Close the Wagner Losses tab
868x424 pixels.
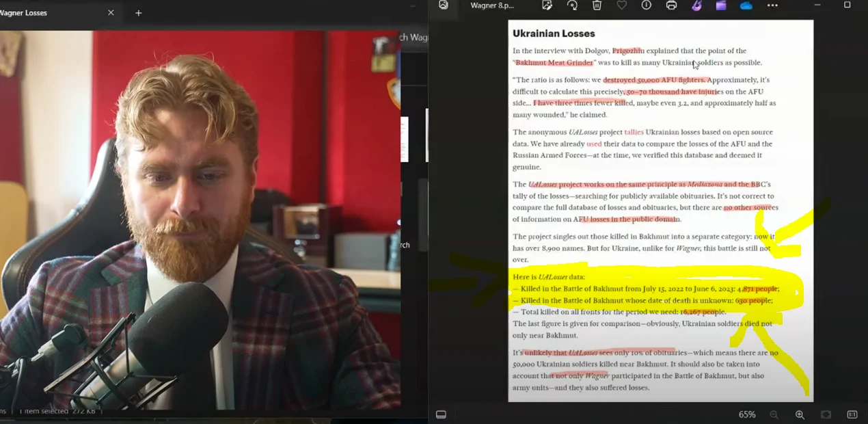pyautogui.click(x=111, y=13)
